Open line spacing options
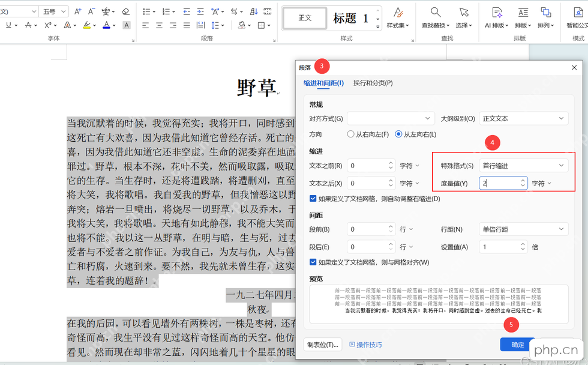This screenshot has width=588, height=365. click(x=215, y=25)
